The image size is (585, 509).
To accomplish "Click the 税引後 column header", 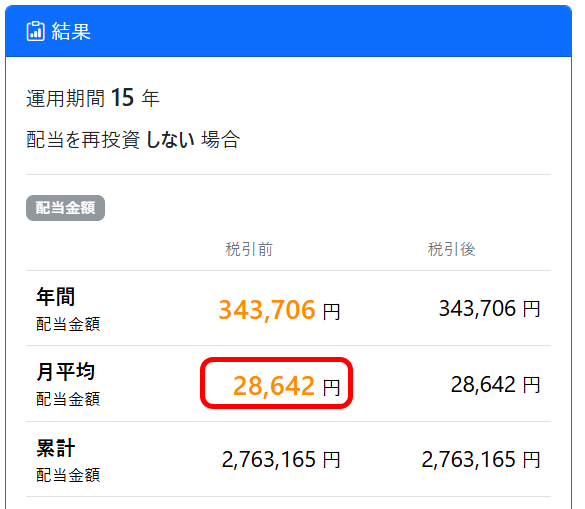I will 451,249.
